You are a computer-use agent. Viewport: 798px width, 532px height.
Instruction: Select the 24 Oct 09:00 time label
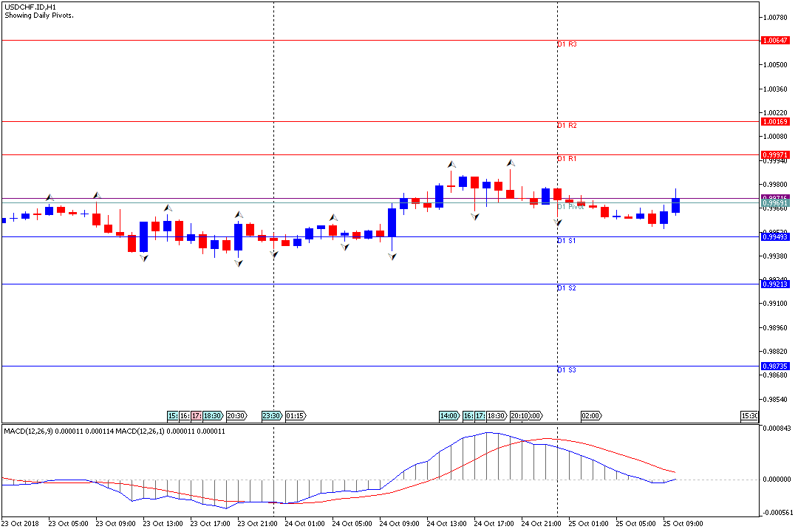point(400,524)
